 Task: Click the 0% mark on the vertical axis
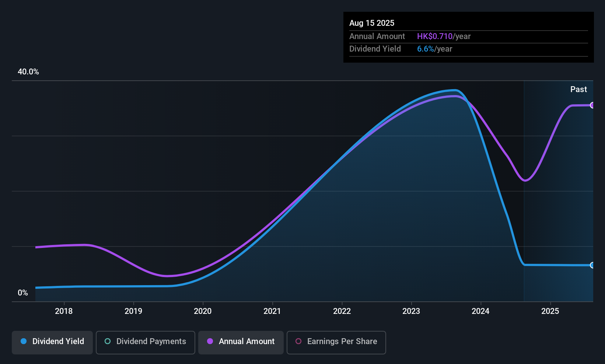(23, 292)
